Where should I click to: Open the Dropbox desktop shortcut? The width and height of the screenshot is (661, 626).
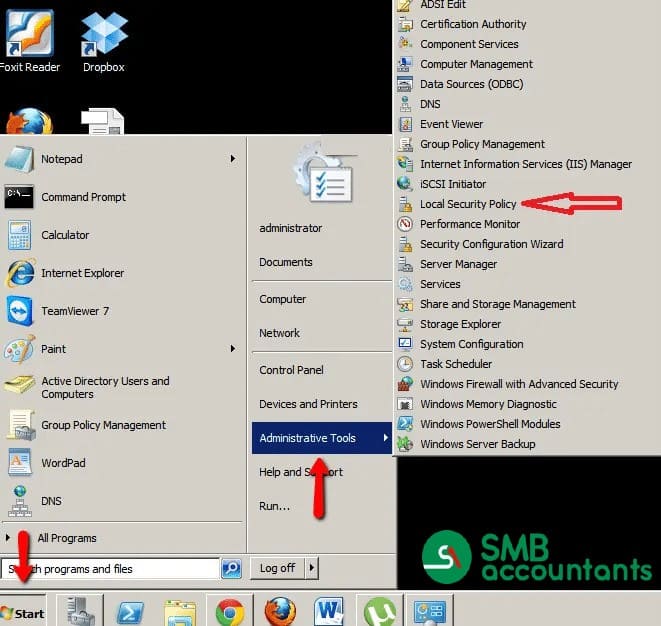pyautogui.click(x=104, y=40)
